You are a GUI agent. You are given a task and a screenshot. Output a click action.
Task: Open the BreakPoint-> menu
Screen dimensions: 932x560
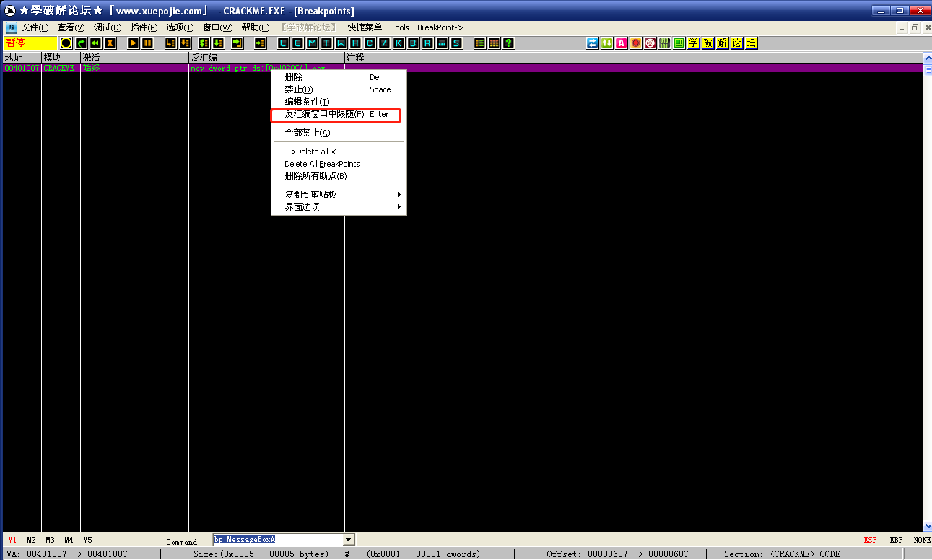pyautogui.click(x=440, y=27)
